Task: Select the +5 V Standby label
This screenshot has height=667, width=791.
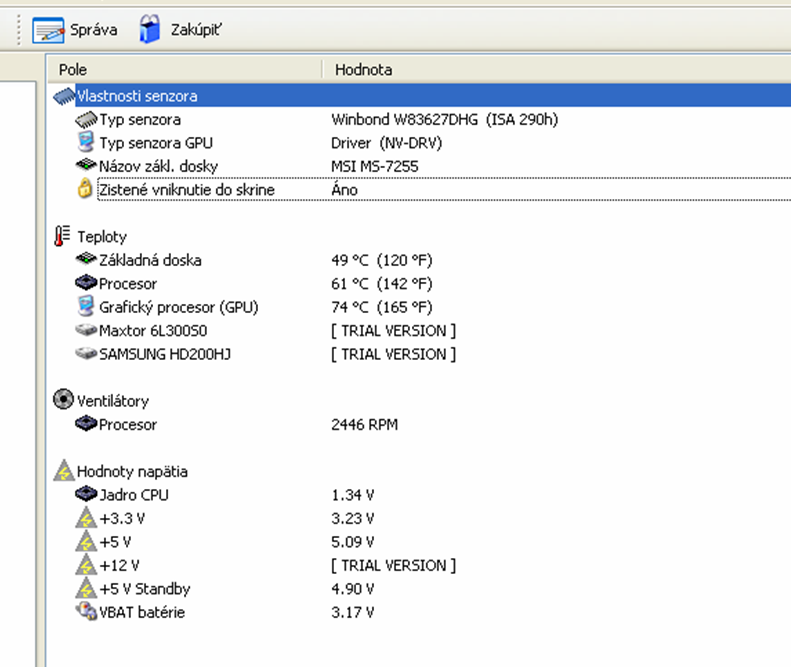Action: coord(145,589)
